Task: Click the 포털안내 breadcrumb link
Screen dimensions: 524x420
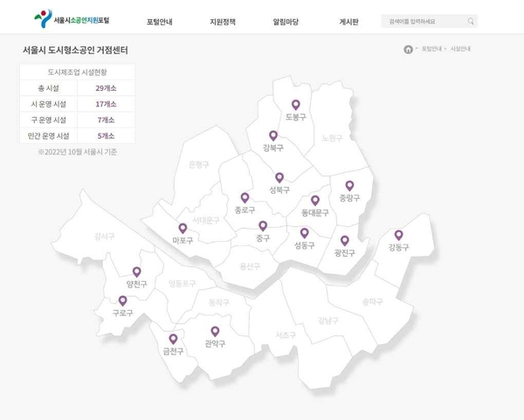Action: pyautogui.click(x=431, y=50)
